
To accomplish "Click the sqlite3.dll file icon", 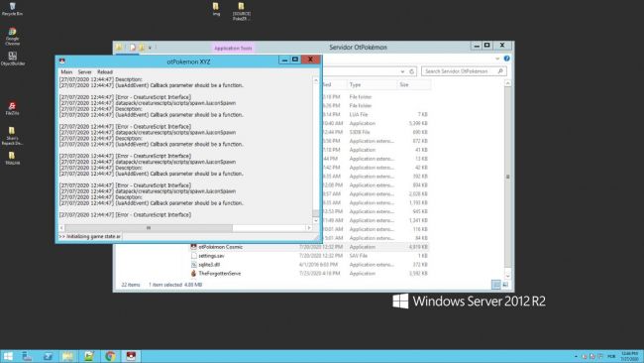I will coord(193,265).
